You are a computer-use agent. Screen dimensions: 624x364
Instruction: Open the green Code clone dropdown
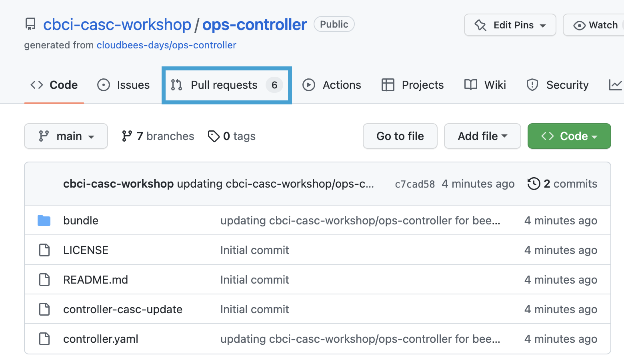coord(569,136)
